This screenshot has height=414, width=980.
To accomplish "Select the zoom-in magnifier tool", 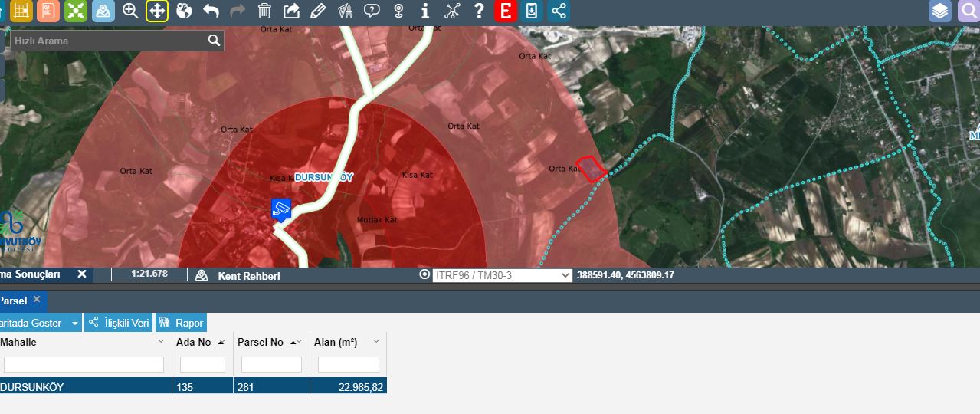I will click(130, 11).
